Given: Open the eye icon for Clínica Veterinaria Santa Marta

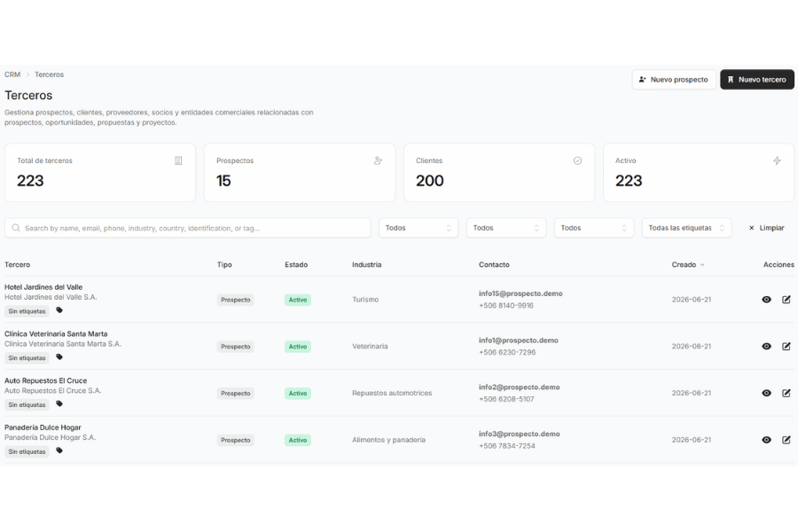Looking at the screenshot, I should 766,346.
